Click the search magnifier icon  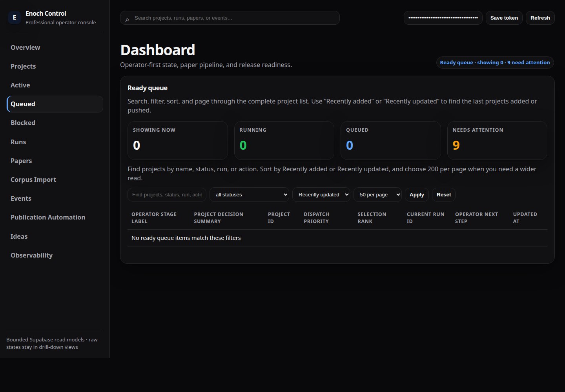pos(127,20)
